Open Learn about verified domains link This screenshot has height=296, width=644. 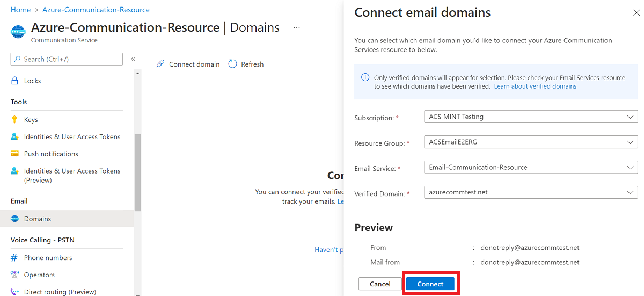535,86
